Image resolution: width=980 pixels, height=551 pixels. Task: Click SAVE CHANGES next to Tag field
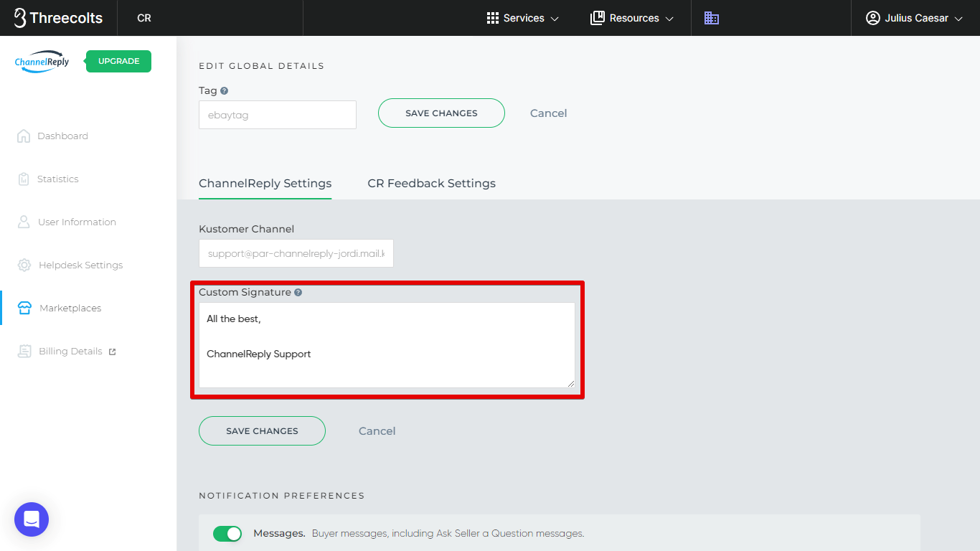(x=441, y=113)
